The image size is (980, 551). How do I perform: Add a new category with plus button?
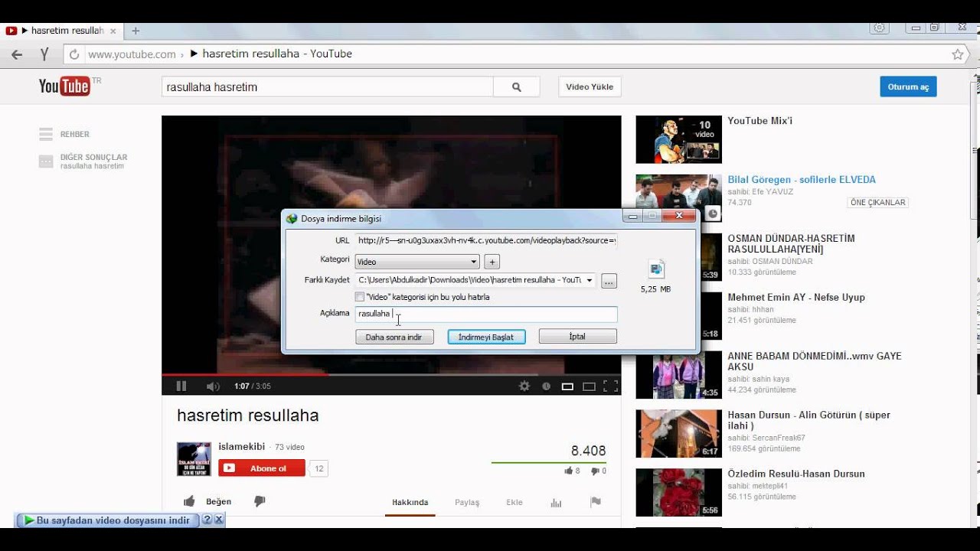(492, 262)
